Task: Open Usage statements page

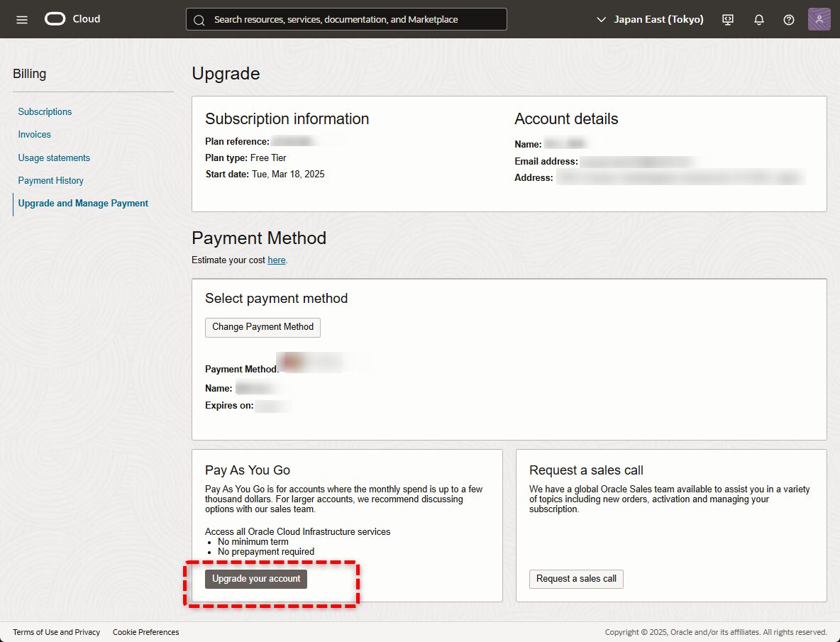Action: [x=54, y=157]
